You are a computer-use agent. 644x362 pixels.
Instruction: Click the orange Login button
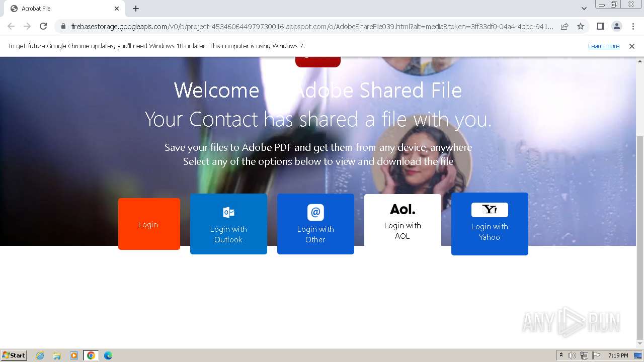tap(149, 224)
